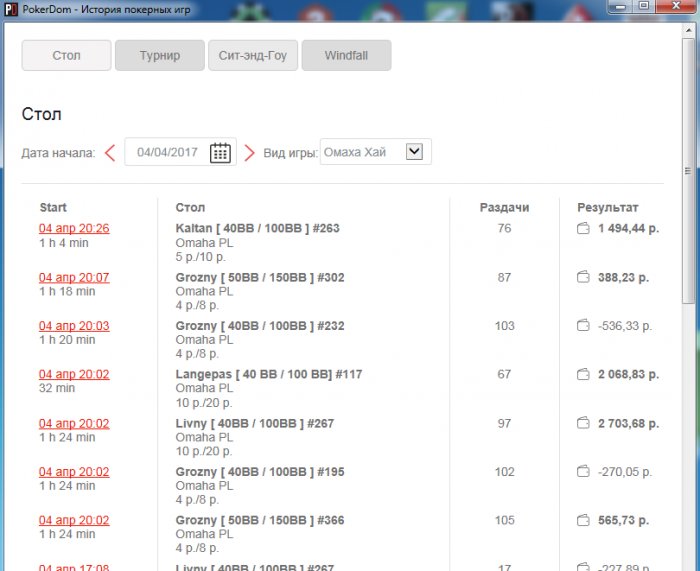Image resolution: width=700 pixels, height=571 pixels.
Task: Expand the Вид игры Омаха Хай dropdown
Action: coord(414,151)
